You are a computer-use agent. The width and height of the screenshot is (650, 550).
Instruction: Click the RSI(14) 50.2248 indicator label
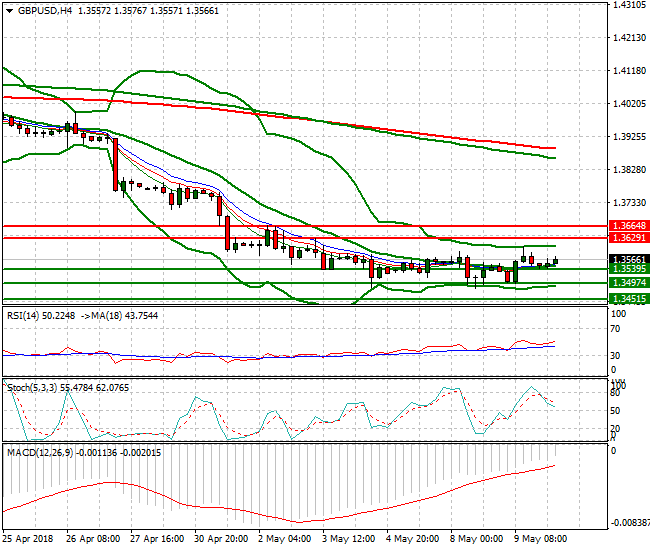tap(41, 316)
